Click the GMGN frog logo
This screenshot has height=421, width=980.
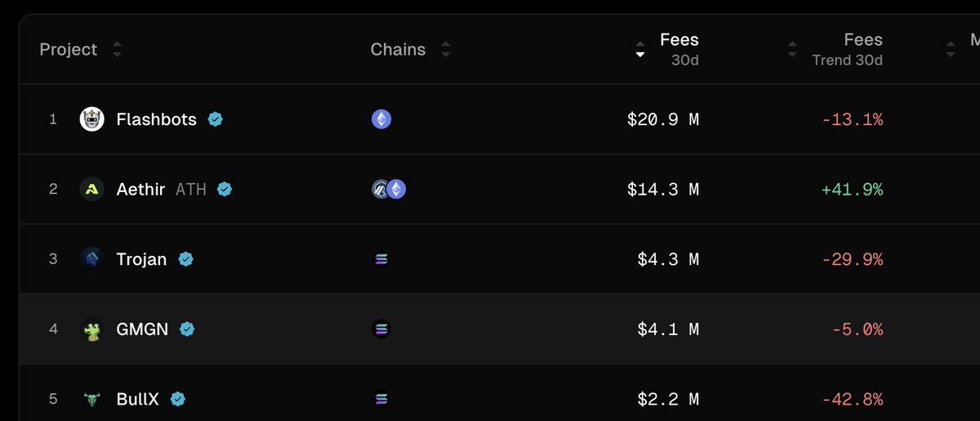pos(92,329)
